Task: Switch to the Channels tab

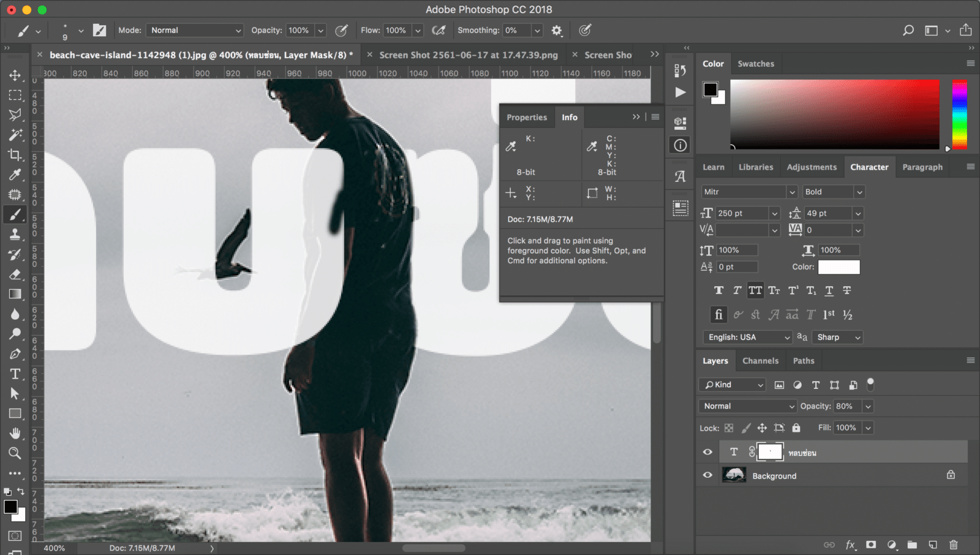Action: (x=760, y=361)
